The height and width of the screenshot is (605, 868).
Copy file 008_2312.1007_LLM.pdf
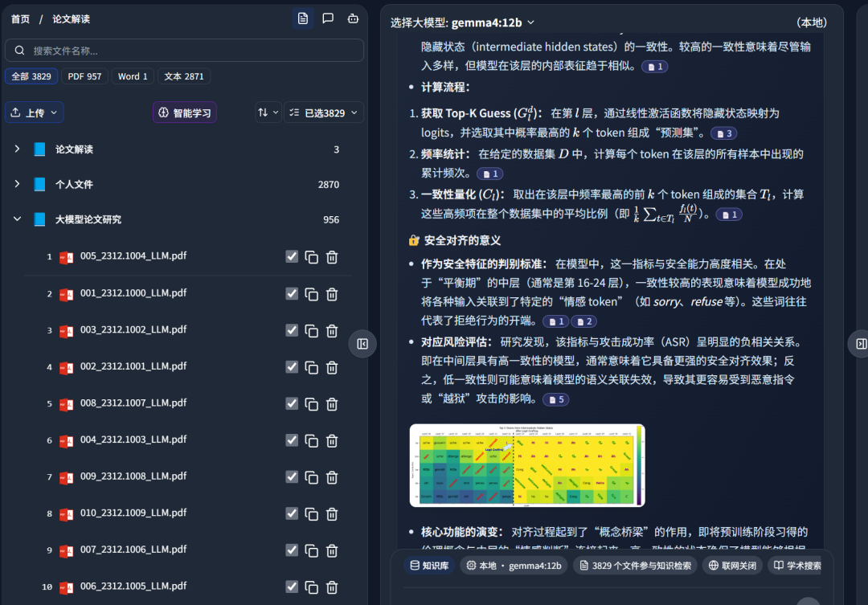click(x=312, y=404)
